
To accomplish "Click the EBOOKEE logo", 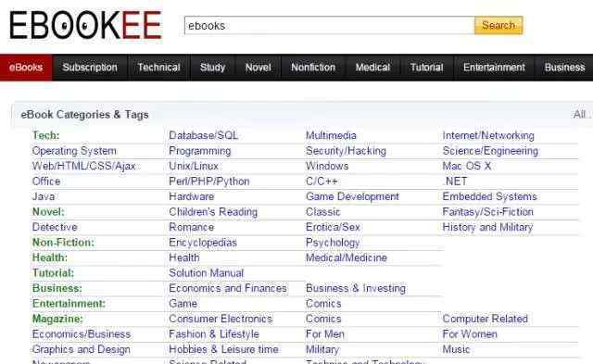I will (x=85, y=25).
